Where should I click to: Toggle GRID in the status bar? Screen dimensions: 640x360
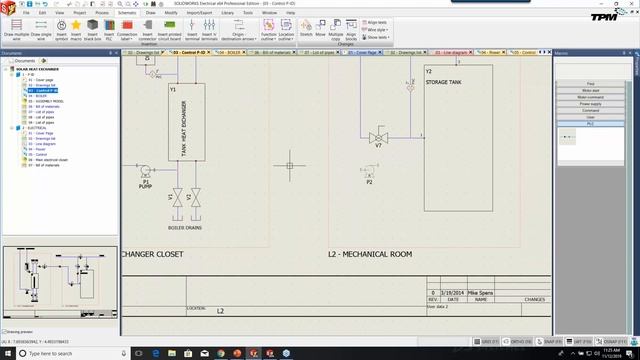(486, 342)
